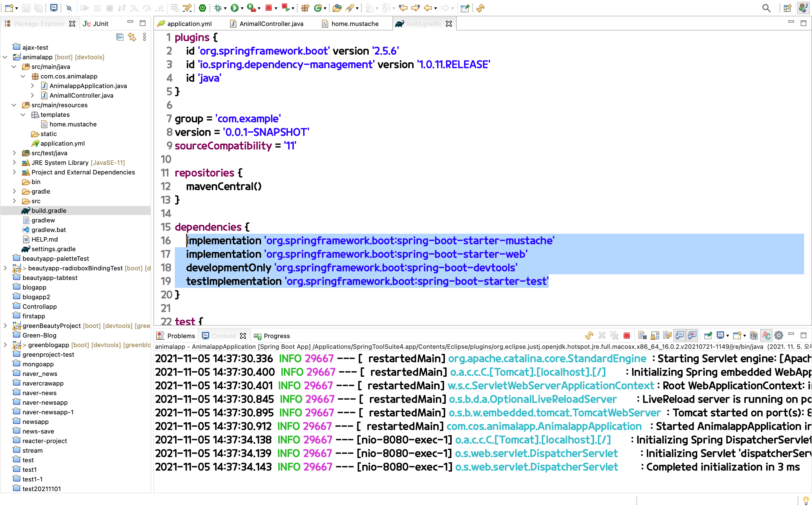Expand the JRE System Library node
This screenshot has height=508, width=812.
click(x=14, y=163)
